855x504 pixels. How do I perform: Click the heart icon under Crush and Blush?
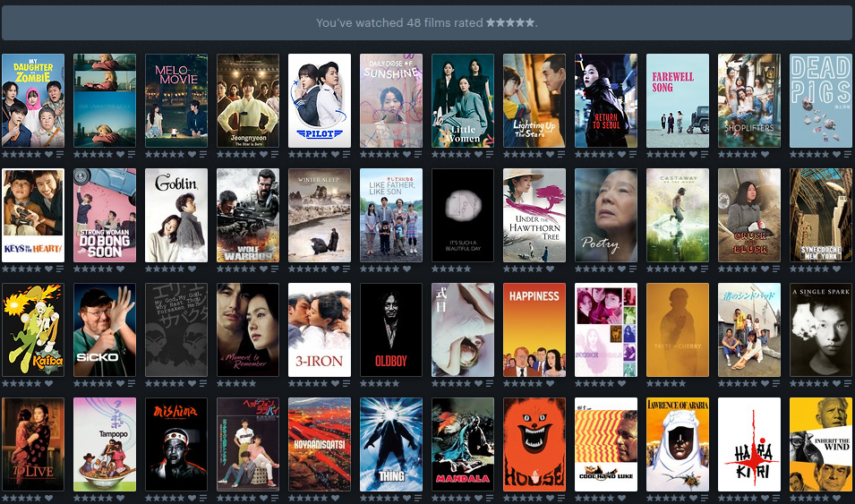tap(765, 269)
